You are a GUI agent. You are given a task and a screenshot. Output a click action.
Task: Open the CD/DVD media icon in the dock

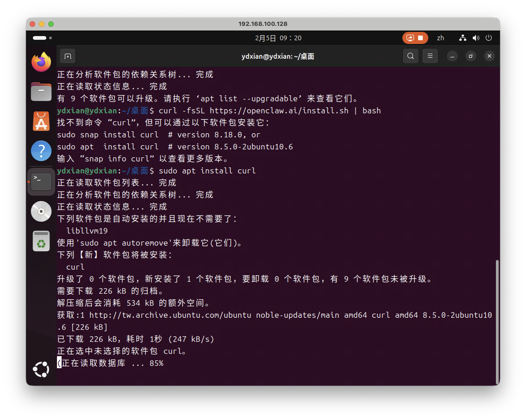click(41, 211)
